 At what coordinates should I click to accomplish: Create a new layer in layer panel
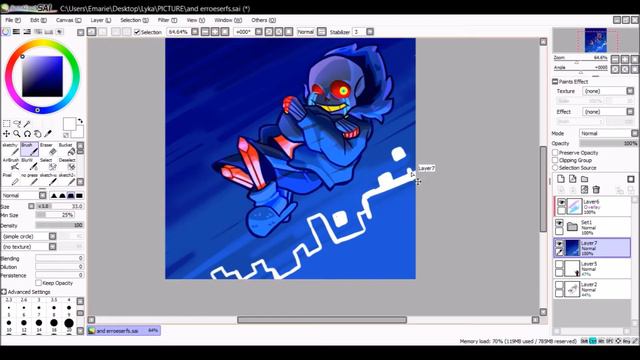pyautogui.click(x=561, y=179)
